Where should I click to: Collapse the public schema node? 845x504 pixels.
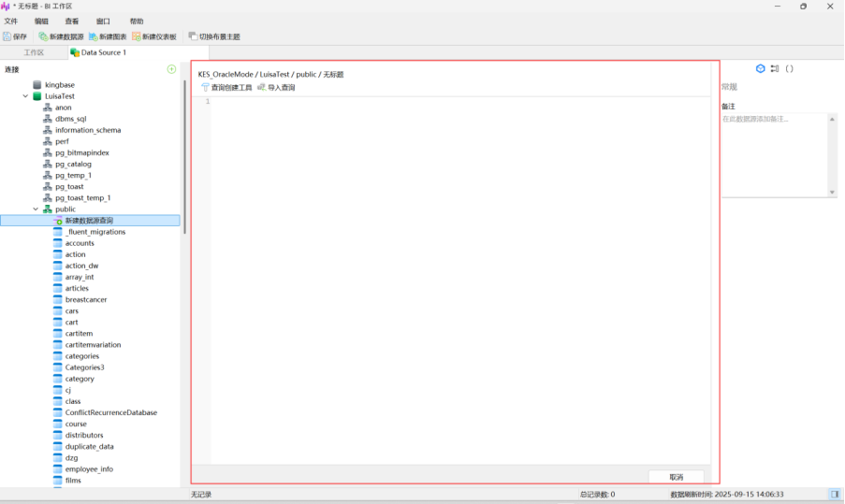click(x=36, y=209)
